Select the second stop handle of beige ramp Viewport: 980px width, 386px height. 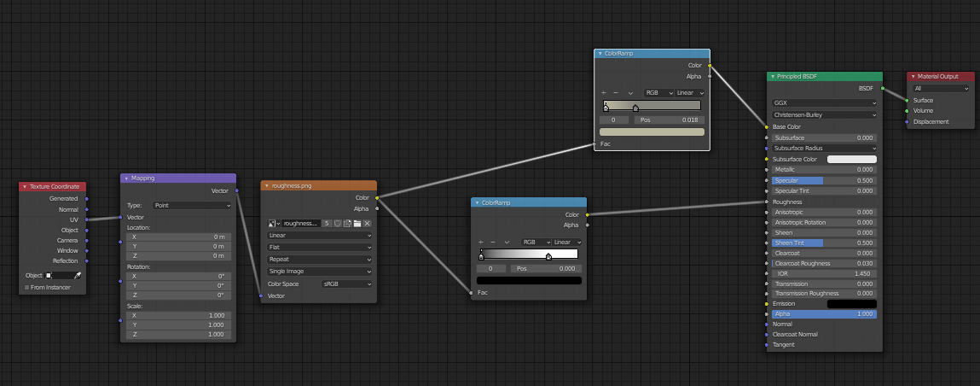[635, 108]
